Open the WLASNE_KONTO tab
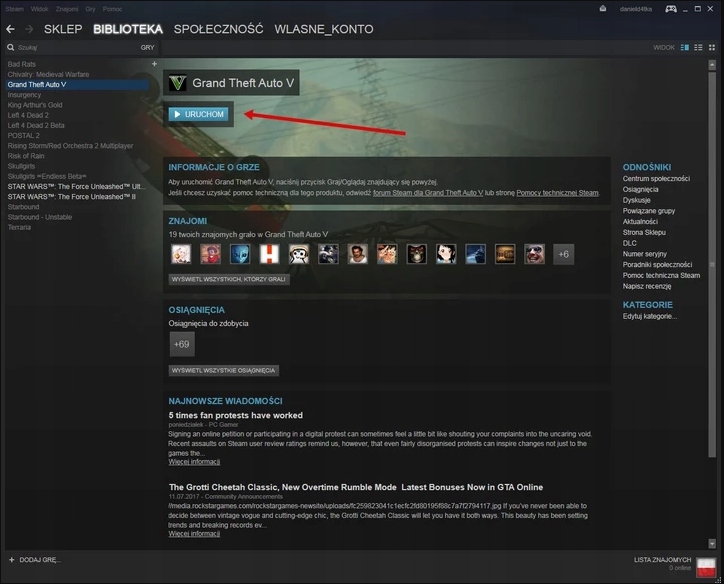724x584 pixels. [324, 29]
